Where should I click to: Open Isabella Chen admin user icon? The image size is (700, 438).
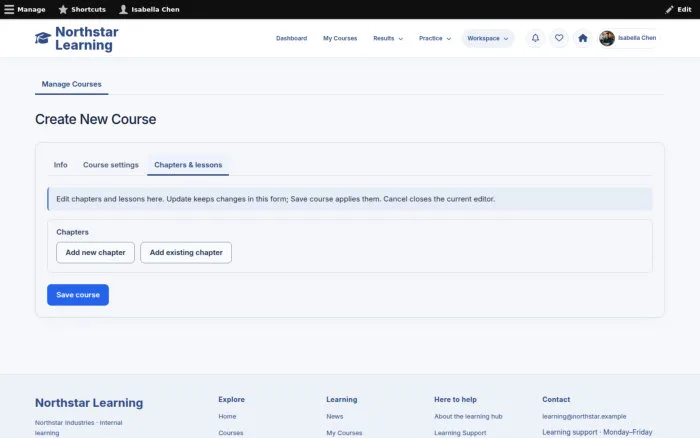coord(123,9)
